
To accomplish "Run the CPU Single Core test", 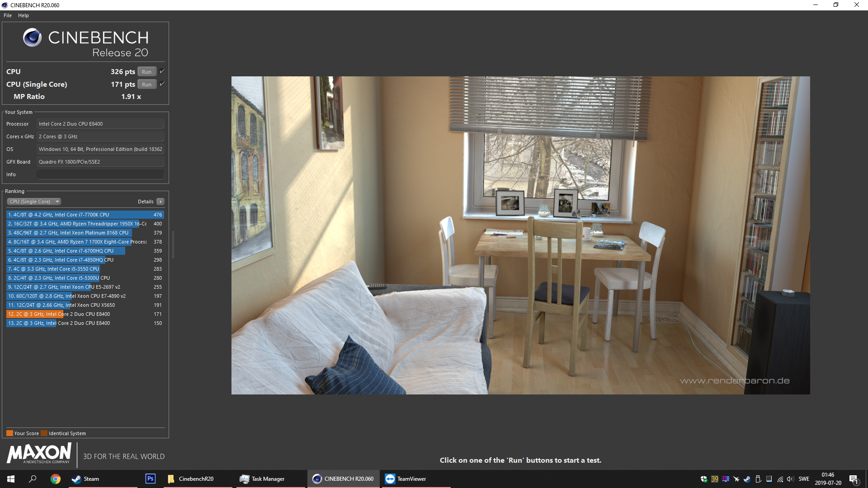I will (146, 84).
